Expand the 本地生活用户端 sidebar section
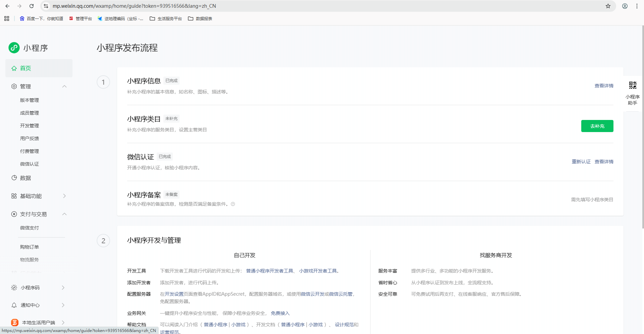 point(63,323)
